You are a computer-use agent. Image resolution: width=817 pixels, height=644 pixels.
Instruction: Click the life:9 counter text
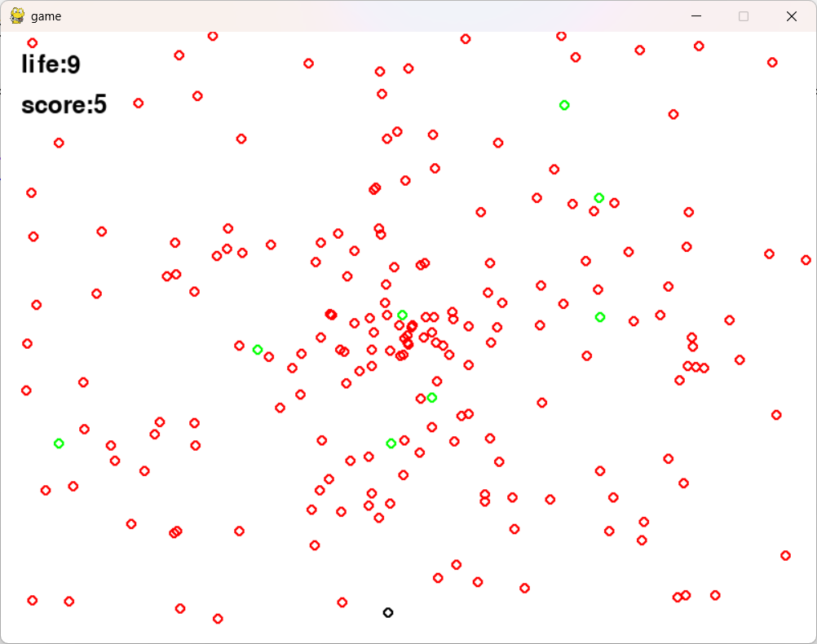(51, 64)
